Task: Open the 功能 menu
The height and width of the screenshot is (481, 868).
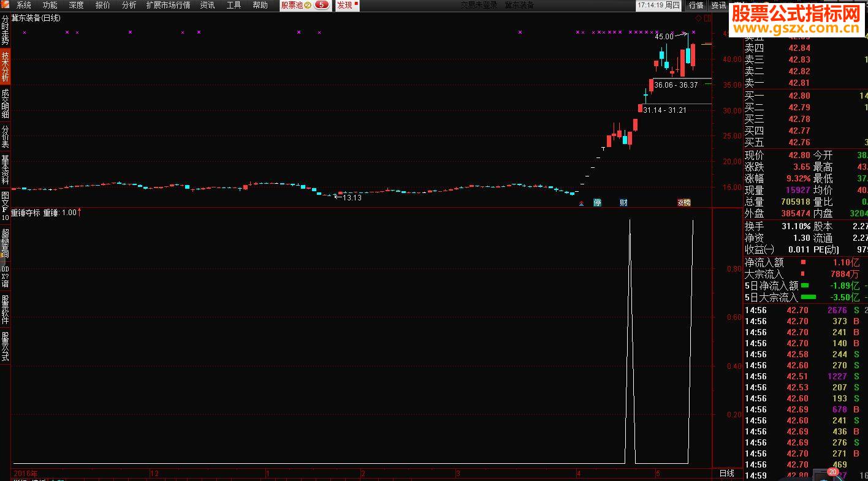Action: tap(50, 5)
